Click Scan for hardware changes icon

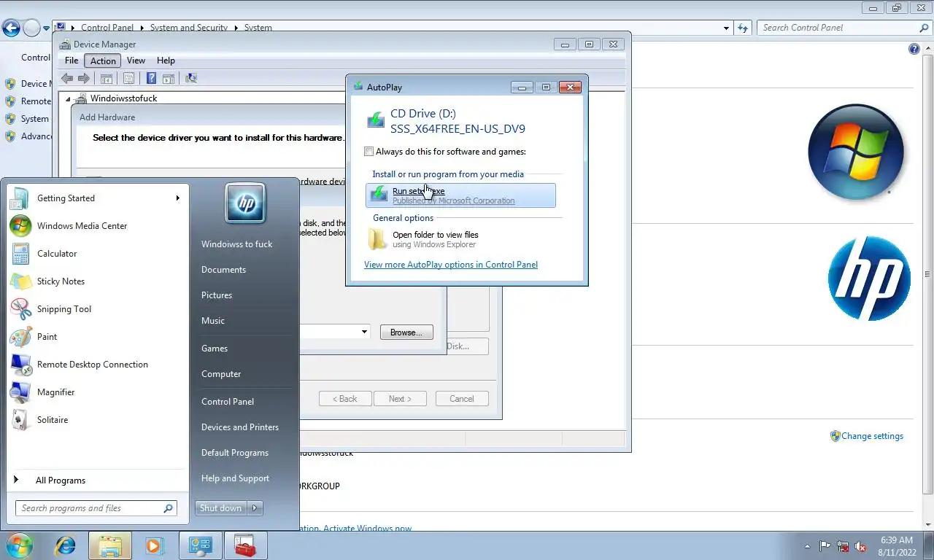point(191,78)
